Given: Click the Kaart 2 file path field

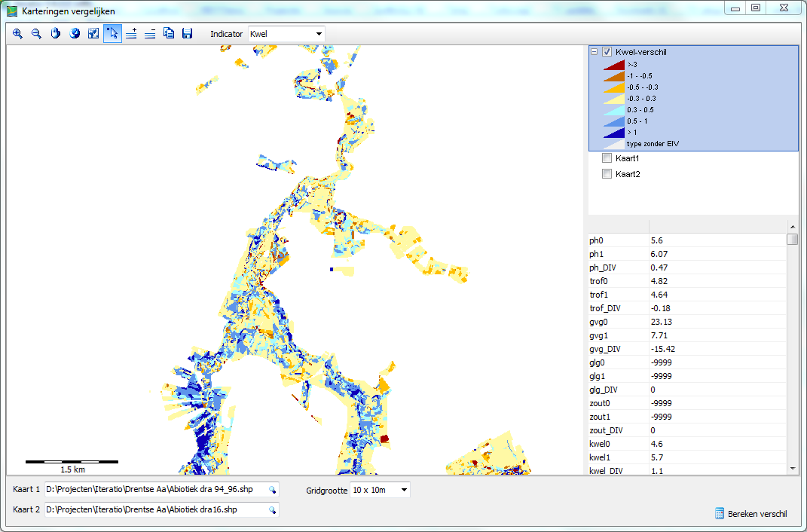Looking at the screenshot, I should coord(154,510).
